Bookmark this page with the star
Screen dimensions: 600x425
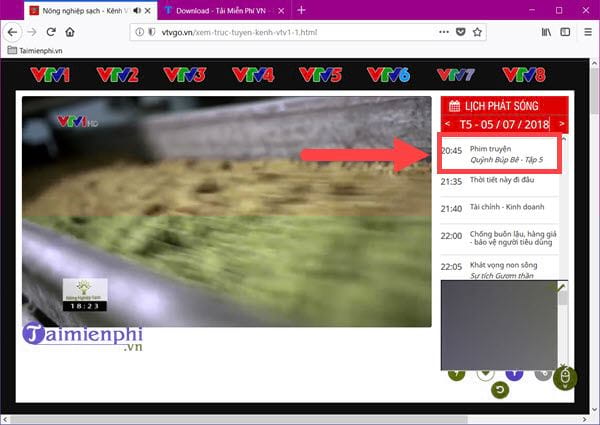pyautogui.click(x=477, y=32)
